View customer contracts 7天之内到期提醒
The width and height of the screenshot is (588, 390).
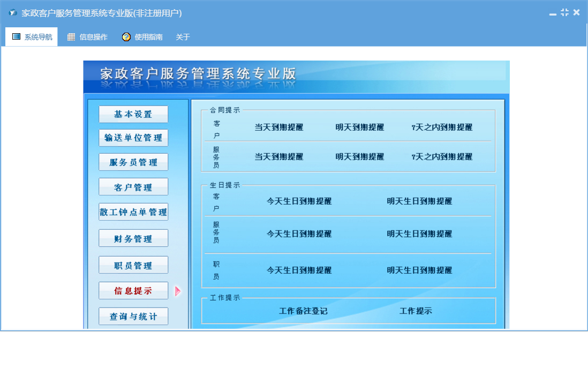click(x=442, y=127)
